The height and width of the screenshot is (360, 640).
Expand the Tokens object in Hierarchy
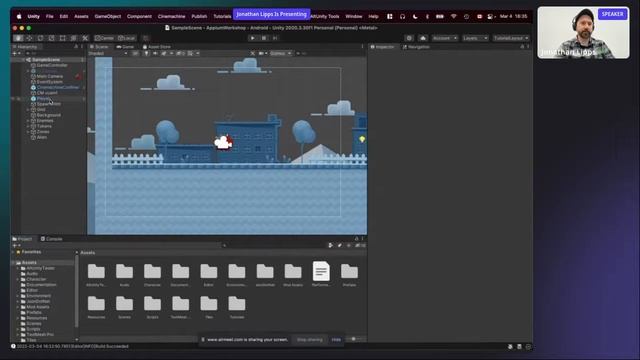[28, 127]
